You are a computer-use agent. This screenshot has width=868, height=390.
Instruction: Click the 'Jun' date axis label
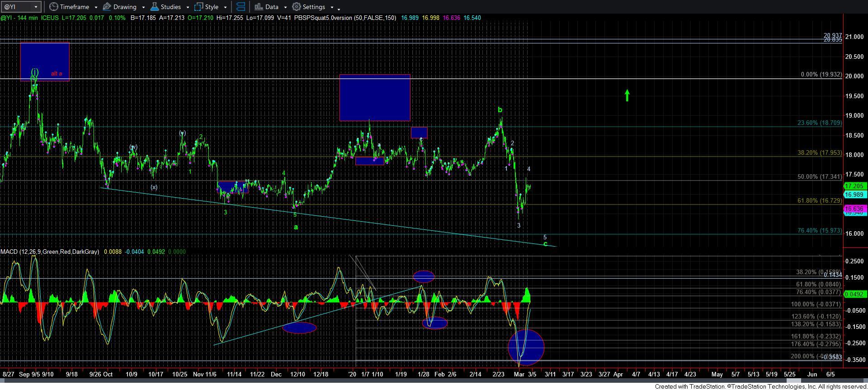point(812,374)
